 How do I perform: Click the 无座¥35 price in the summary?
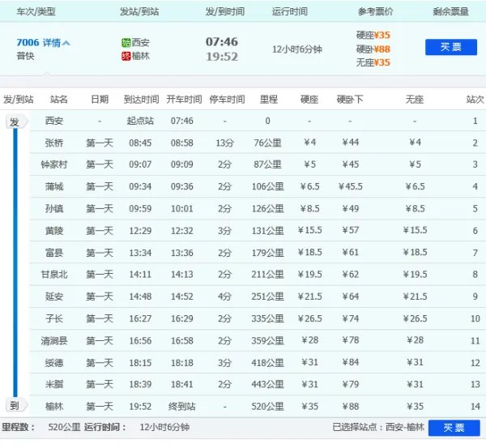[x=373, y=62]
